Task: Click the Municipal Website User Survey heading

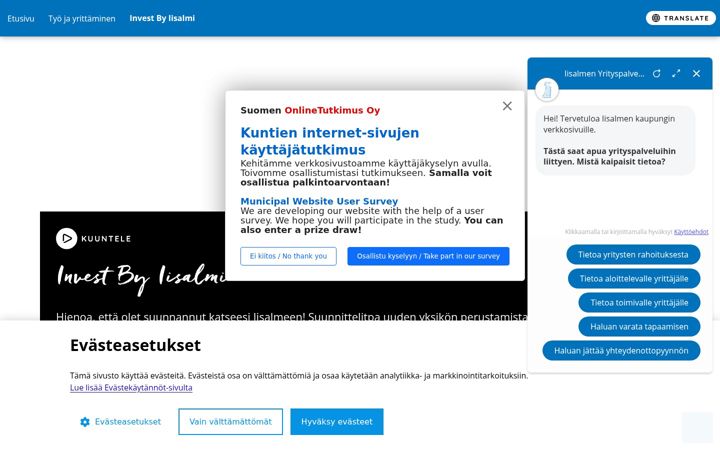Action: [319, 201]
